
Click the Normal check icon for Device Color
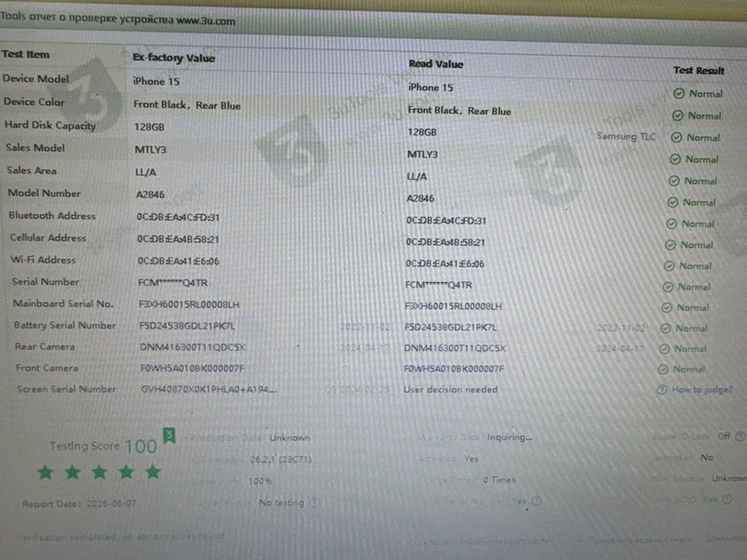pos(677,116)
